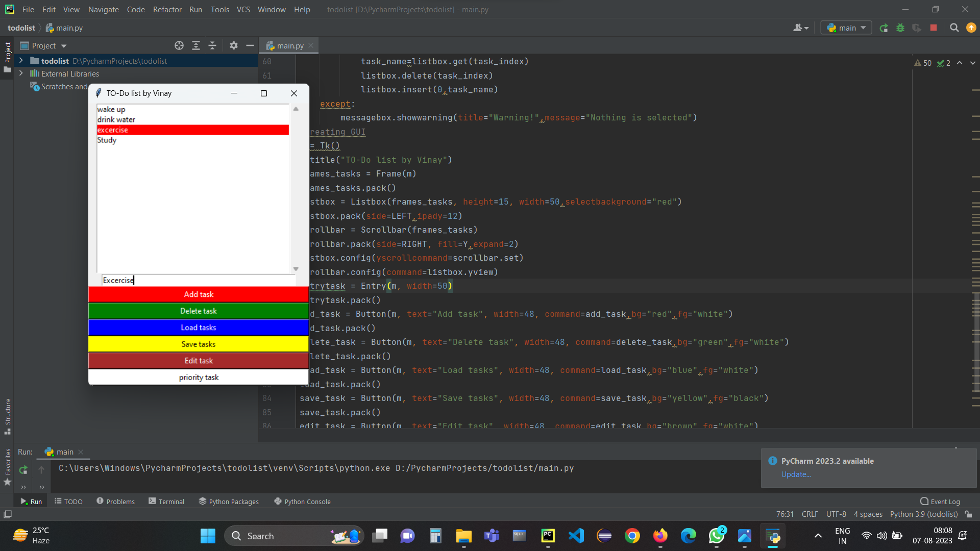Click Update in the PyCharm 2023.2 notification
The height and width of the screenshot is (551, 980).
click(x=795, y=474)
